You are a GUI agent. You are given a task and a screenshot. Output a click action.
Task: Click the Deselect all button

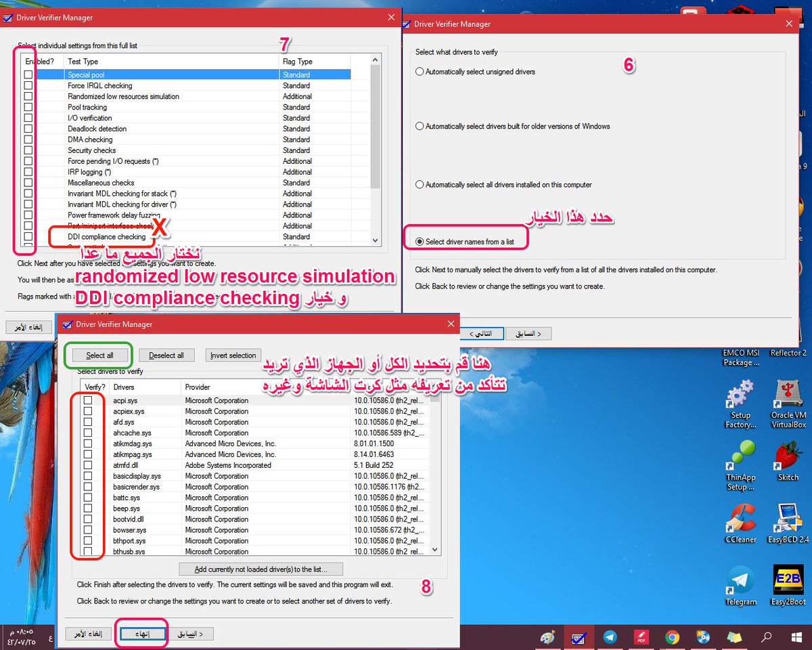click(x=166, y=355)
